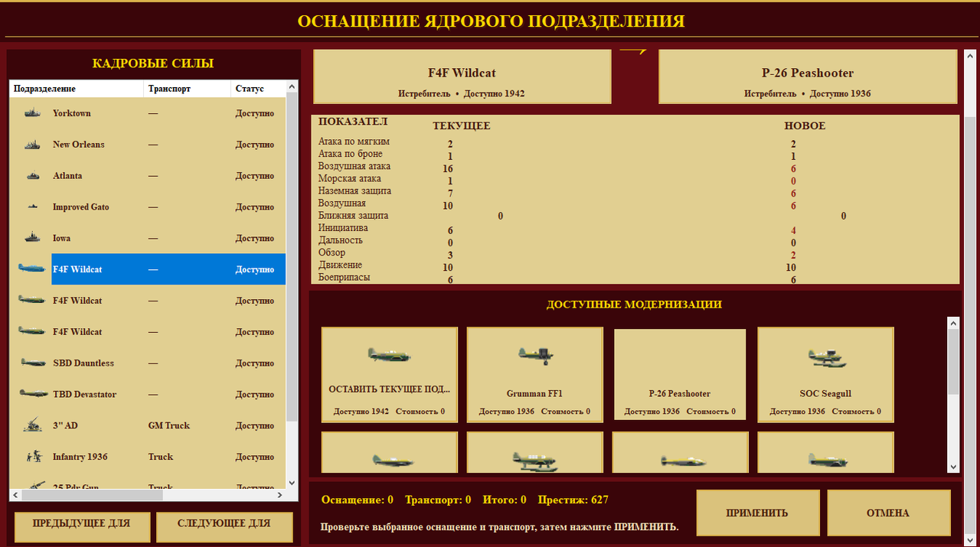Click Truck transport of Infantry 1936

(x=160, y=457)
